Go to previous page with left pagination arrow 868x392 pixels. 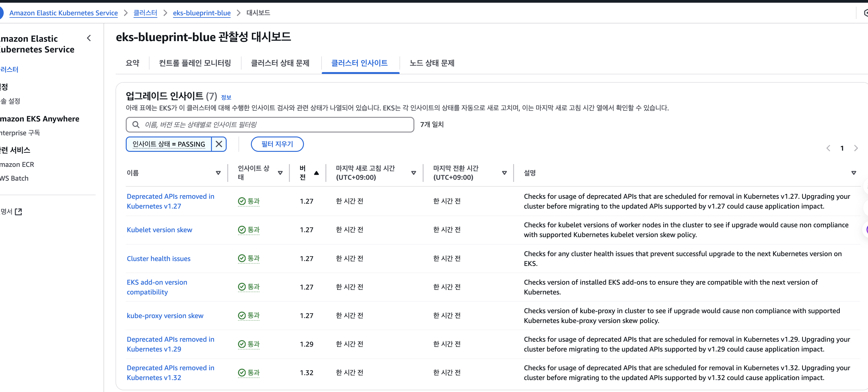[x=828, y=148]
